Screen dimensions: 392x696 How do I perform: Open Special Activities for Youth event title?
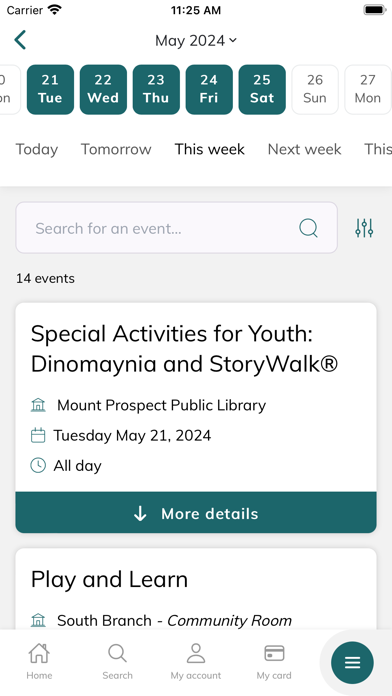(184, 348)
